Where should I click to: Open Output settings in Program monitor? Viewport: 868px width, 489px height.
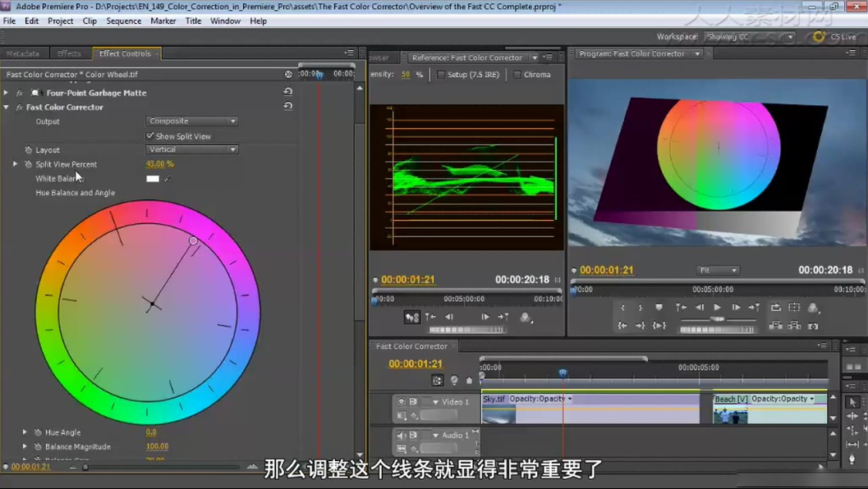813,308
